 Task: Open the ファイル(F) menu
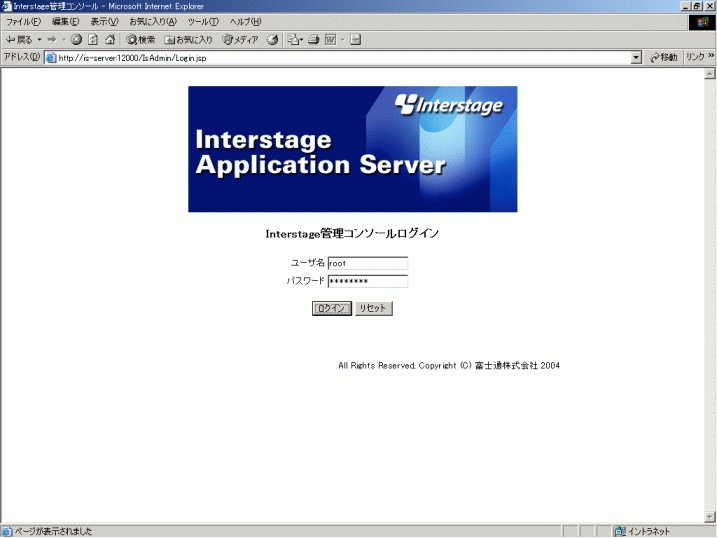(x=23, y=21)
